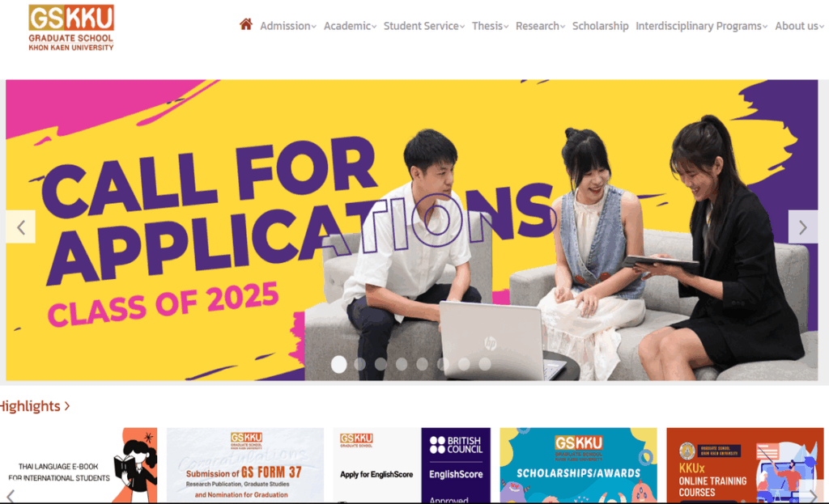Image resolution: width=829 pixels, height=504 pixels.
Task: Open the About us menu
Action: tap(799, 26)
